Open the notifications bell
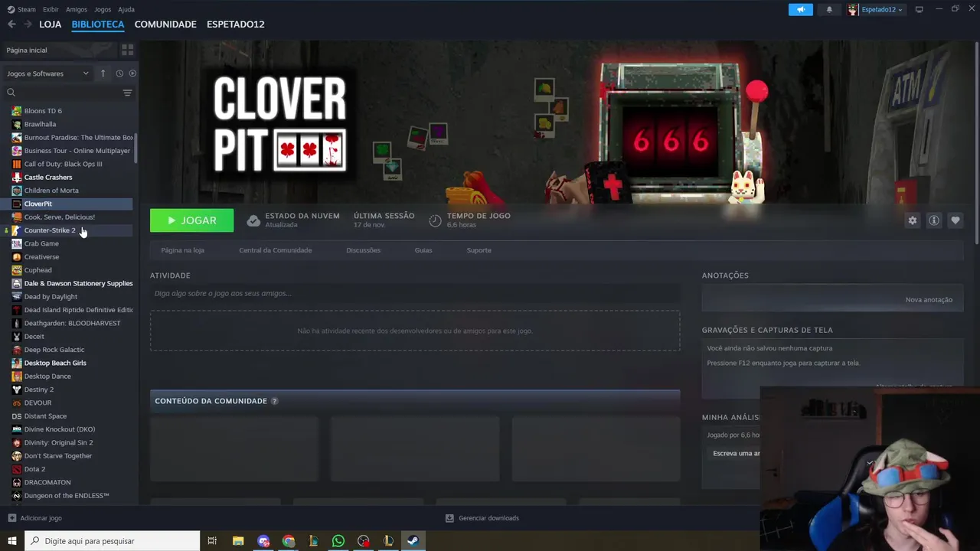 click(829, 9)
